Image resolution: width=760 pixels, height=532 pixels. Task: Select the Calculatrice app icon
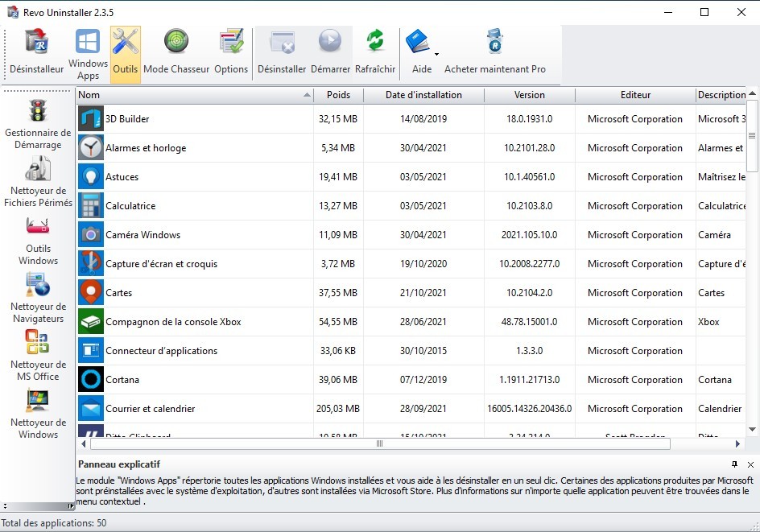click(91, 205)
